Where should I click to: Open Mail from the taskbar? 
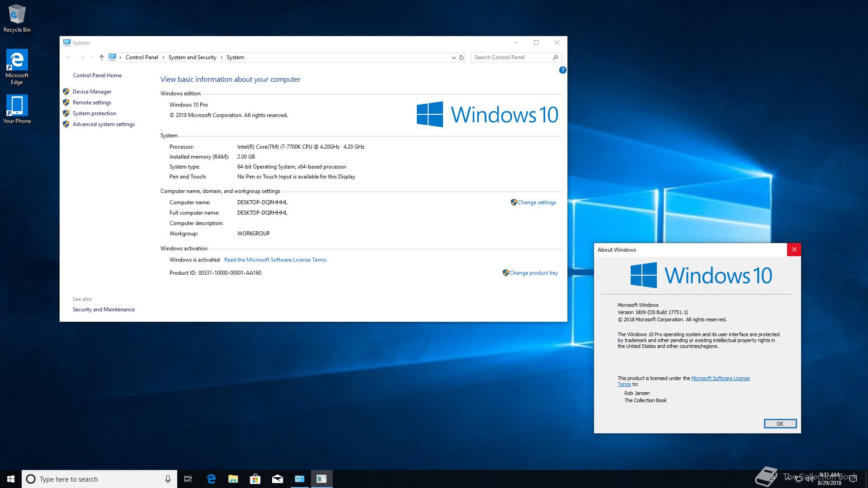point(277,479)
